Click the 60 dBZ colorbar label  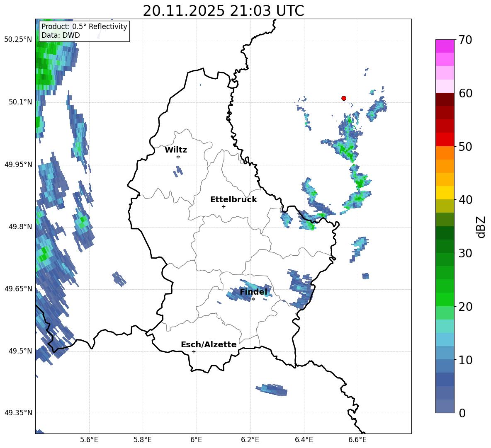click(x=465, y=93)
